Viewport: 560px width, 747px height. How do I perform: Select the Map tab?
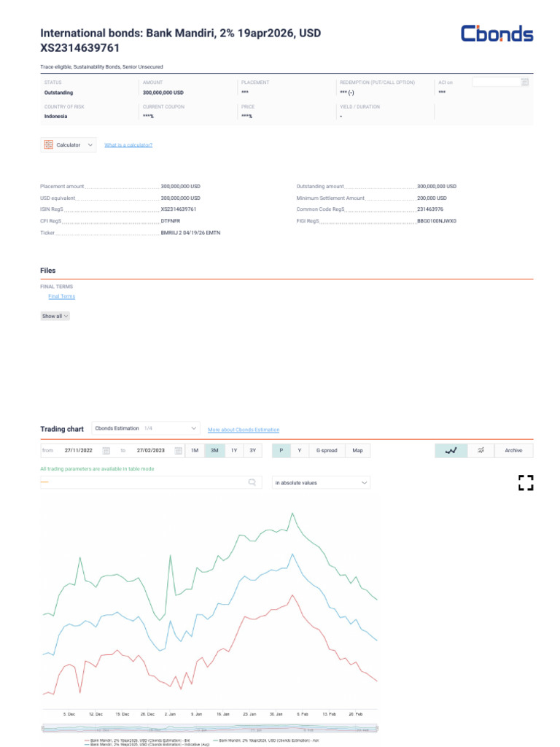pyautogui.click(x=357, y=451)
